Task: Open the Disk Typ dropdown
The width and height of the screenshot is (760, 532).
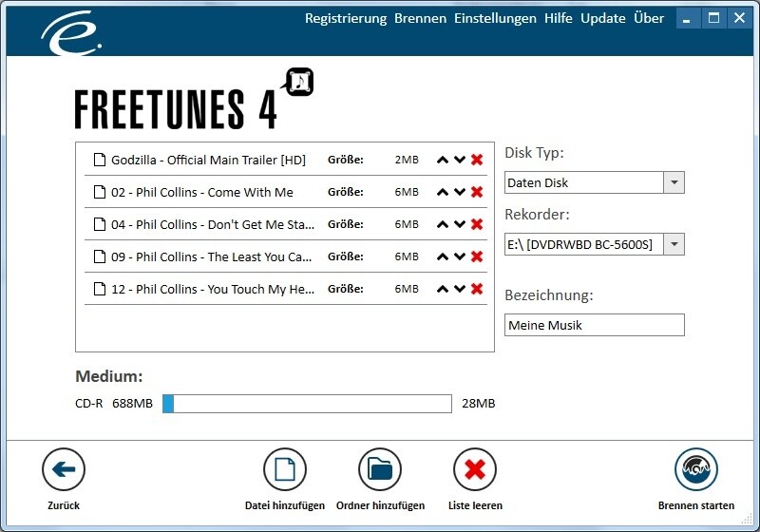Action: [x=674, y=182]
